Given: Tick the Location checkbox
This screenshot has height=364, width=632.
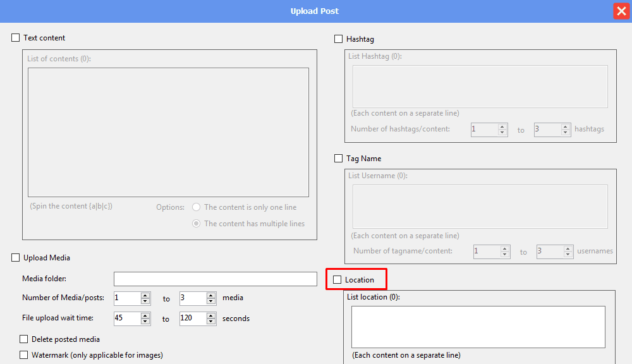Looking at the screenshot, I should (x=337, y=279).
